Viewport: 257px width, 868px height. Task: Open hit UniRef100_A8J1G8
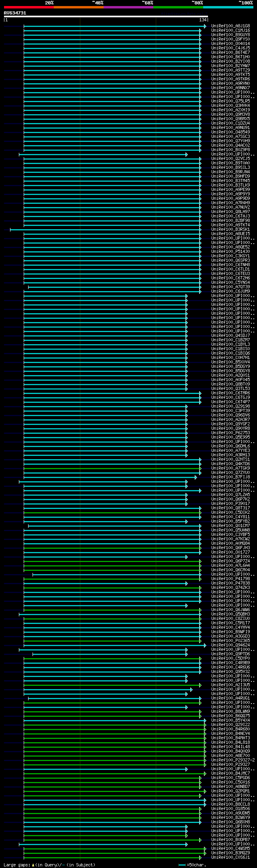coord(230,26)
